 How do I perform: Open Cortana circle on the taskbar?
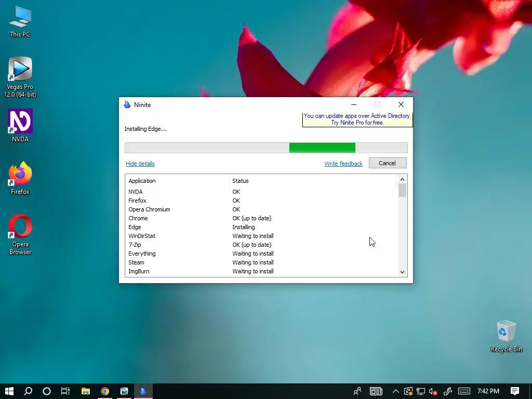(47, 391)
